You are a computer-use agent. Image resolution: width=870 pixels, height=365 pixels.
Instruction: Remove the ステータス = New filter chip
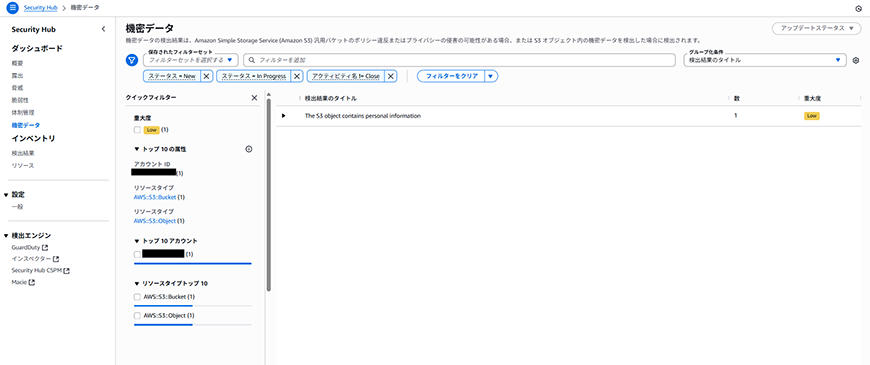(x=206, y=76)
